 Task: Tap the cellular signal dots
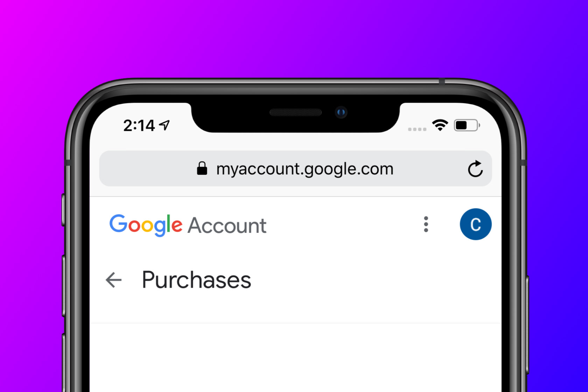pyautogui.click(x=417, y=129)
